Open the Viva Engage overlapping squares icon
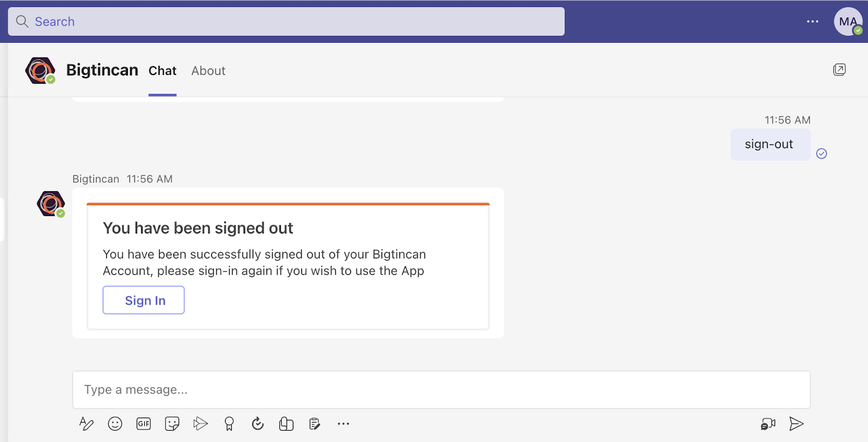This screenshot has width=868, height=442. (x=286, y=424)
